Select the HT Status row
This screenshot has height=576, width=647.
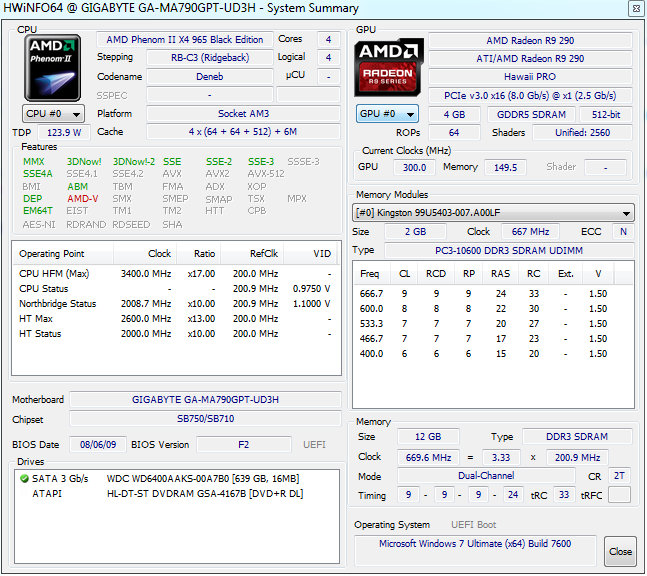pyautogui.click(x=175, y=334)
